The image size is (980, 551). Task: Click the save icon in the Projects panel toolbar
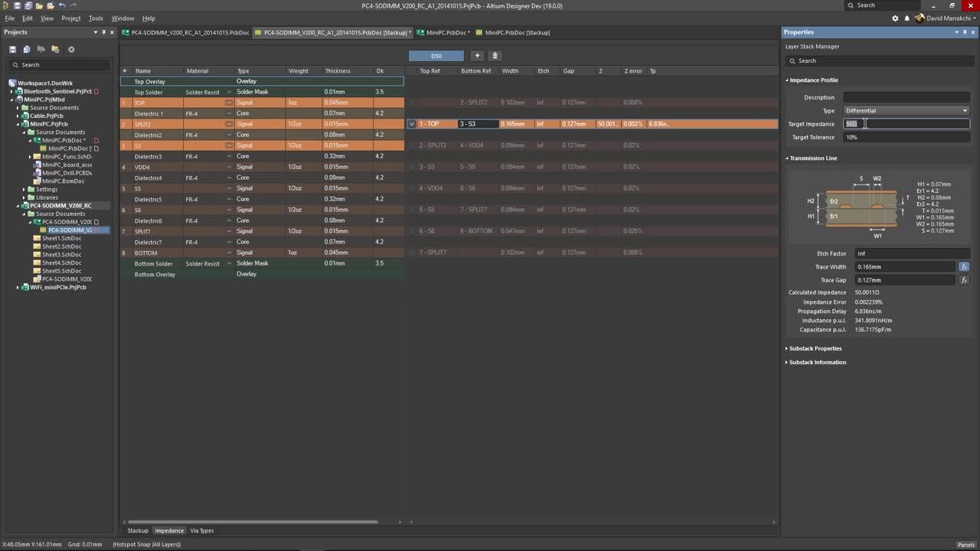click(x=13, y=49)
